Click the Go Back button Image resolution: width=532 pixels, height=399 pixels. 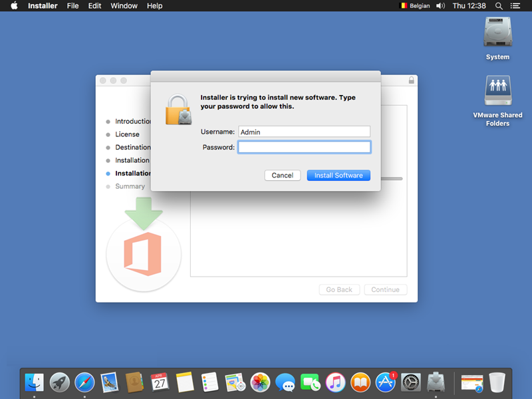pos(339,290)
